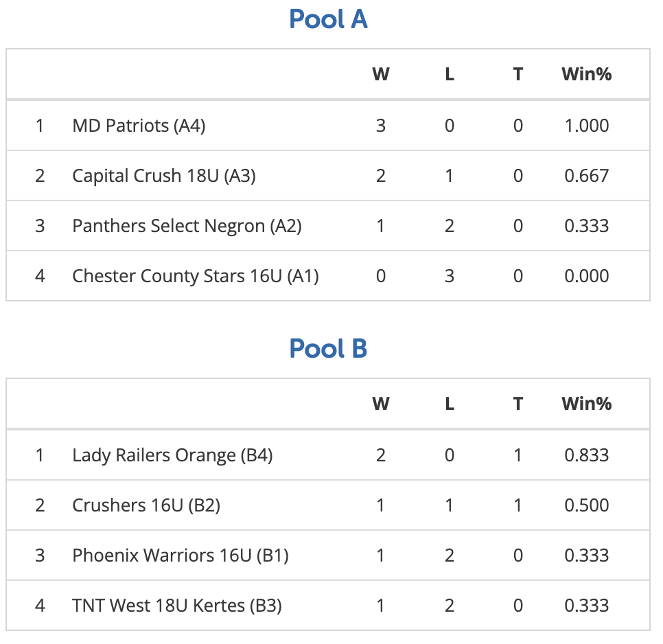Click the W column header in Pool B
Screen dimensions: 663x644
(380, 404)
